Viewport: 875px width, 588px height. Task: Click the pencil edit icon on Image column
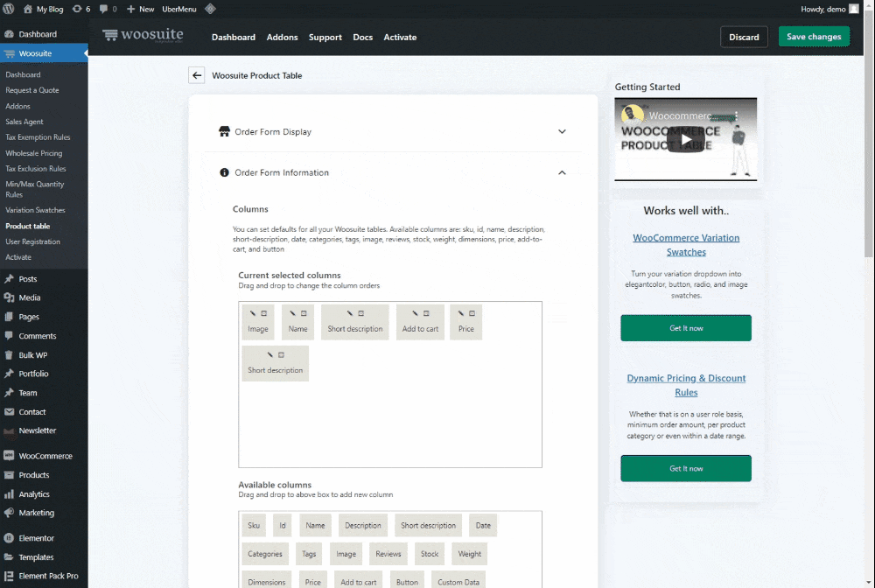pos(253,313)
